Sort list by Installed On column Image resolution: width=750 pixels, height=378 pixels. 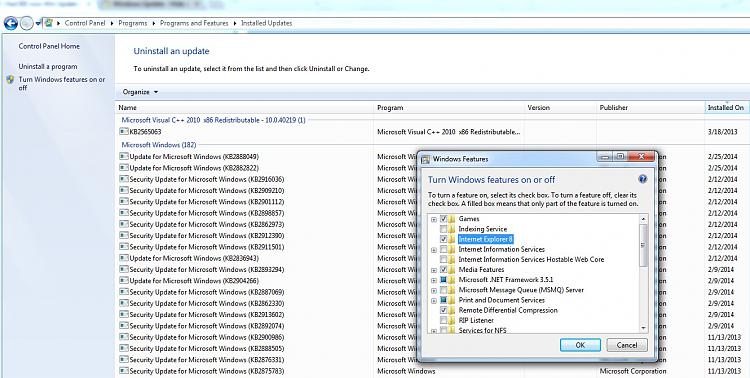click(726, 108)
